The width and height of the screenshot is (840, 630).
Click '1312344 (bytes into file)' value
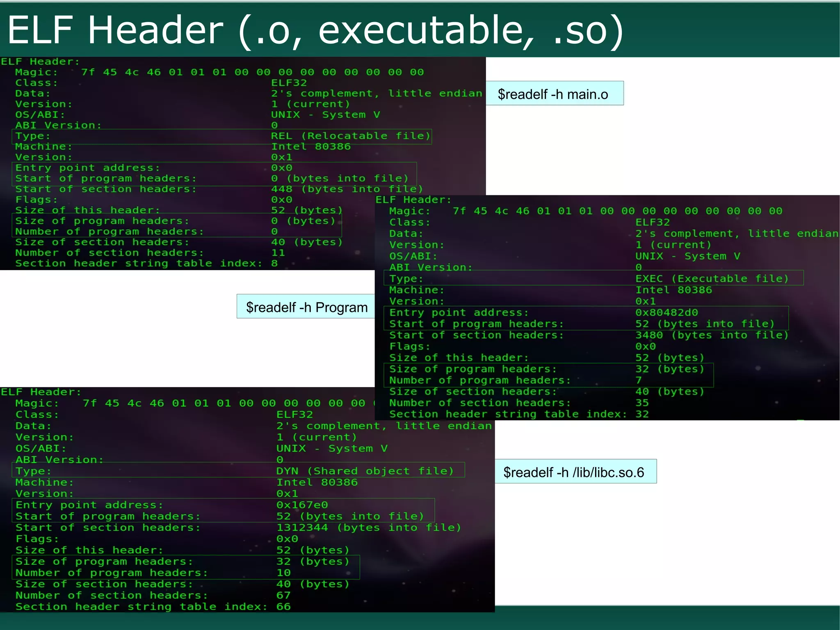[x=369, y=527]
